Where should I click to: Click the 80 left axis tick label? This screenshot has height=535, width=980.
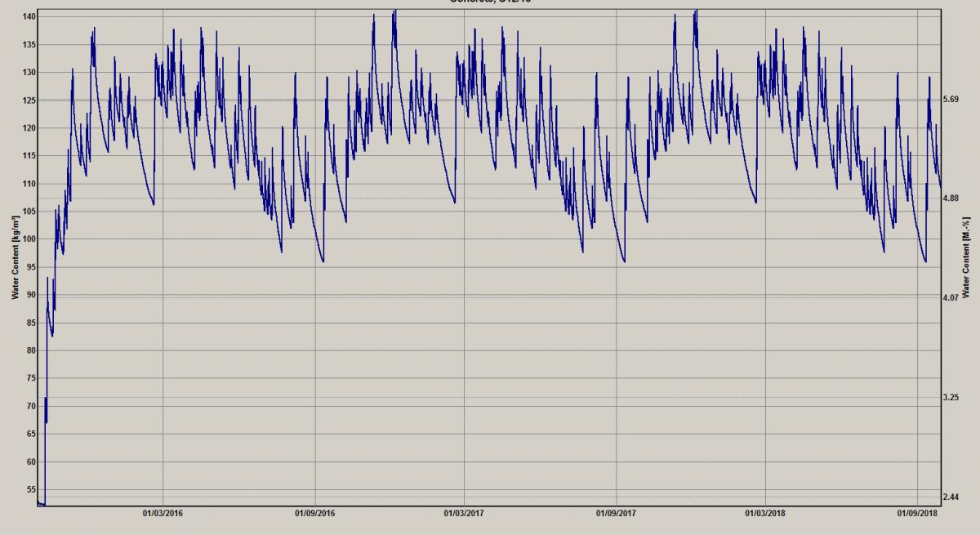(x=31, y=350)
